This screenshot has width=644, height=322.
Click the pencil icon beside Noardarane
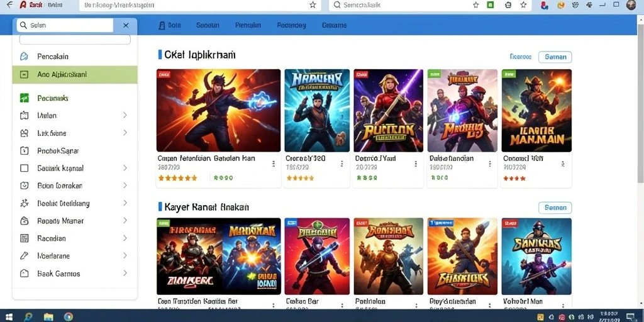click(25, 256)
